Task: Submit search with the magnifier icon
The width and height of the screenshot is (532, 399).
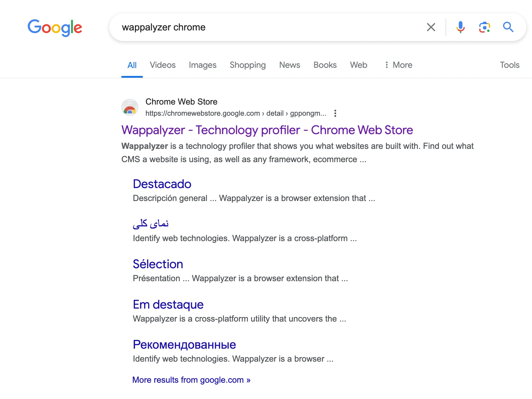Action: click(508, 27)
